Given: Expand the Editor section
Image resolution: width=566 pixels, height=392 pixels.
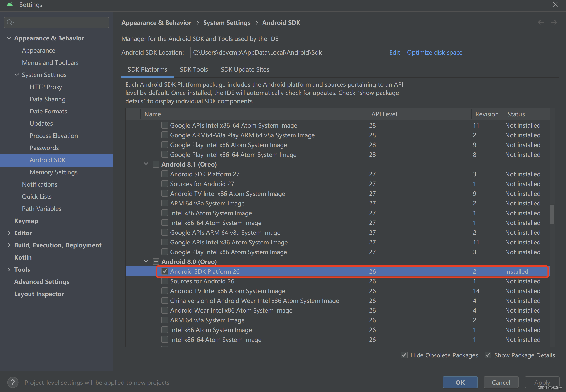Looking at the screenshot, I should 9,233.
